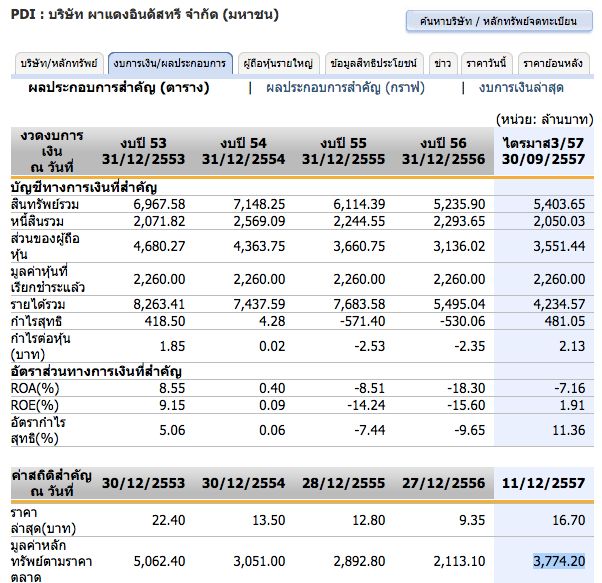Viewport: 602px width, 583px height.
Task: Select net margin value -7.44
Action: pos(369,430)
